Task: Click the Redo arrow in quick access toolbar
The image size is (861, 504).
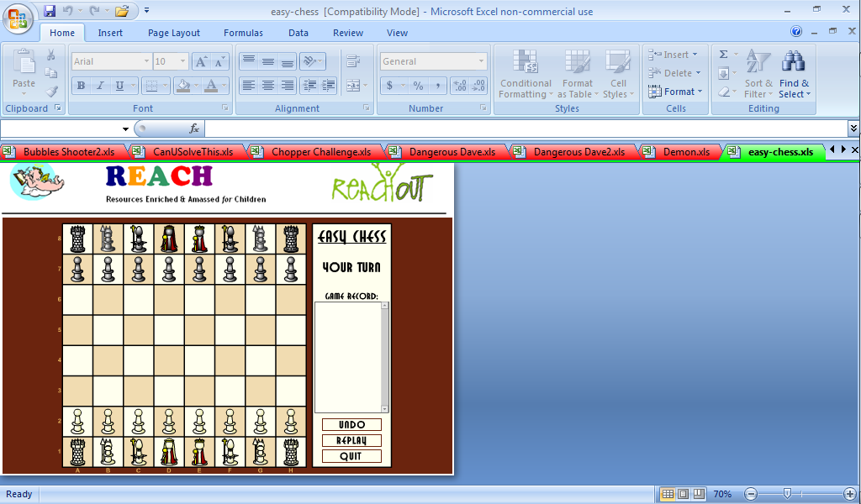Action: 94,11
